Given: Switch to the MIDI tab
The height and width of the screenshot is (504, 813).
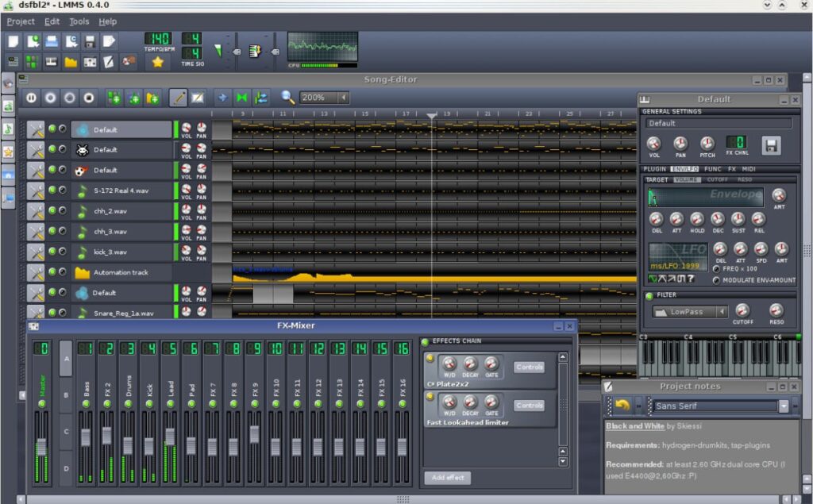Looking at the screenshot, I should 748,169.
